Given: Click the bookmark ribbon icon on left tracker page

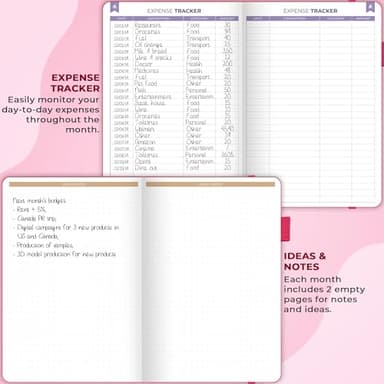Looking at the screenshot, I should tap(114, 7).
